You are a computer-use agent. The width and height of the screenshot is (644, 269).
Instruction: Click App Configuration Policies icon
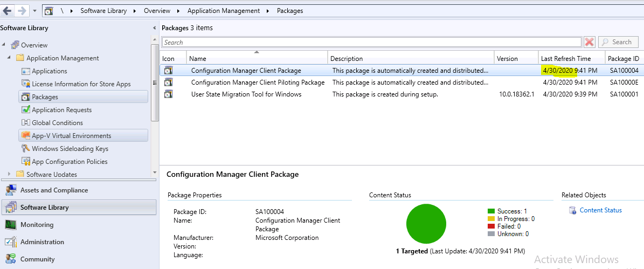tap(26, 161)
